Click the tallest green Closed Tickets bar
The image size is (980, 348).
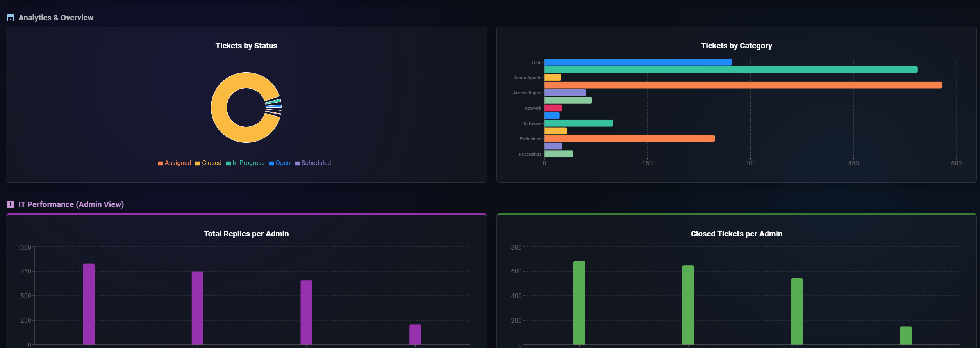(x=579, y=303)
